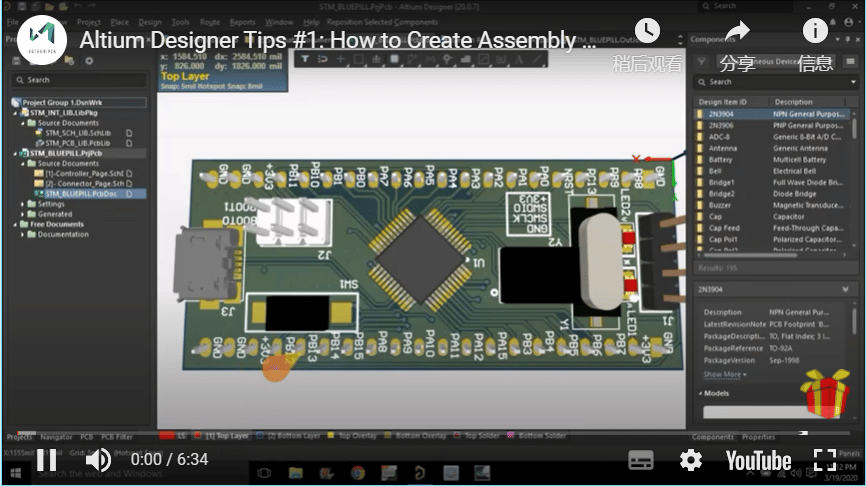
Task: Open the YouTube player settings gear
Action: pos(690,460)
